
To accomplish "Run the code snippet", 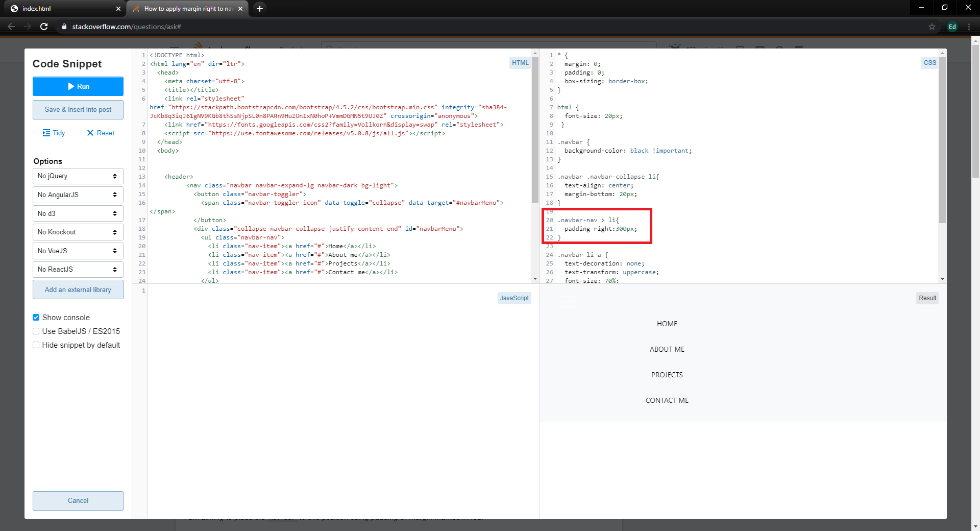I will [x=78, y=86].
